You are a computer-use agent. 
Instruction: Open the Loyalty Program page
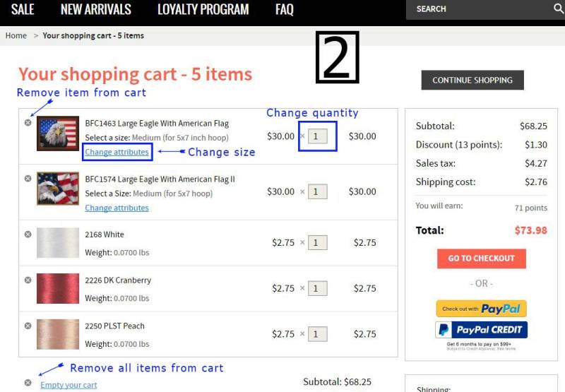coord(203,9)
